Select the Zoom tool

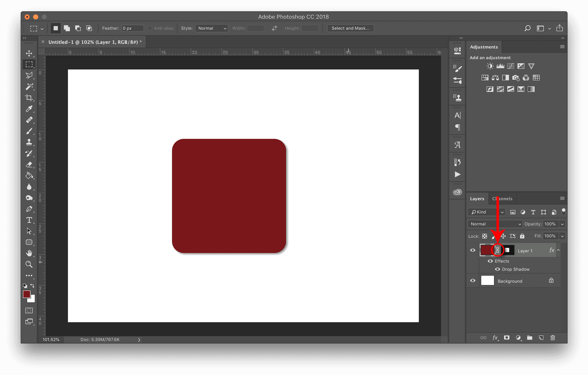(29, 264)
